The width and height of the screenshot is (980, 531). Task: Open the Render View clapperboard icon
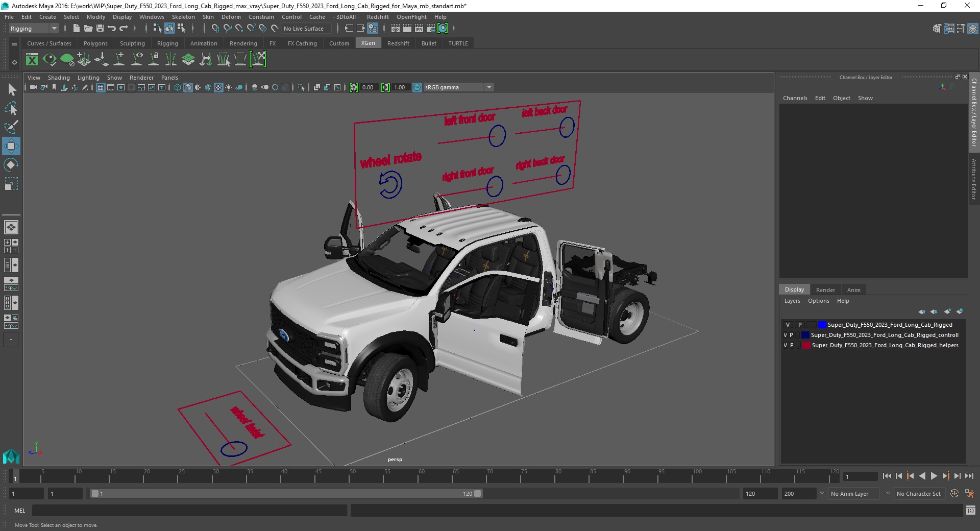click(x=396, y=29)
